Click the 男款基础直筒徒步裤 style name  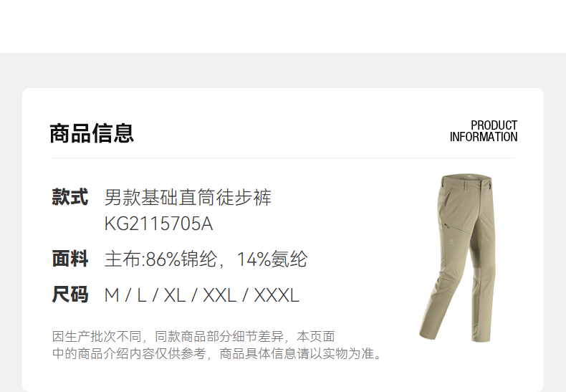click(x=188, y=198)
